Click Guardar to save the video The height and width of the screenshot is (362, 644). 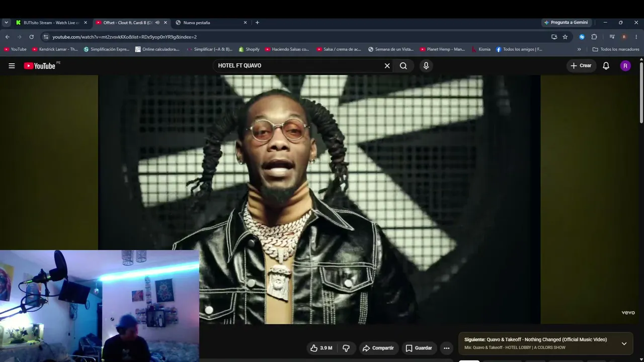[419, 348]
